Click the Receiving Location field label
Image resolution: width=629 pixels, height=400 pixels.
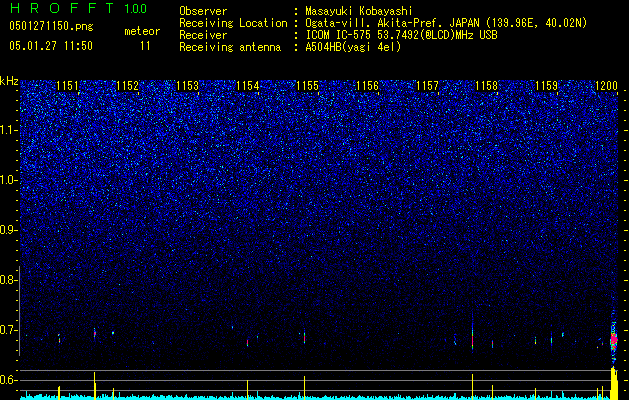click(x=233, y=23)
